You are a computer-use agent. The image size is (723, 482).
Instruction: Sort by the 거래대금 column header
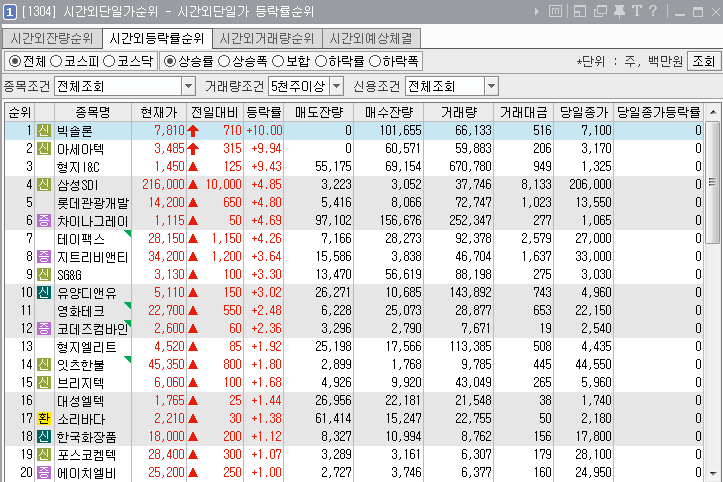(x=523, y=112)
